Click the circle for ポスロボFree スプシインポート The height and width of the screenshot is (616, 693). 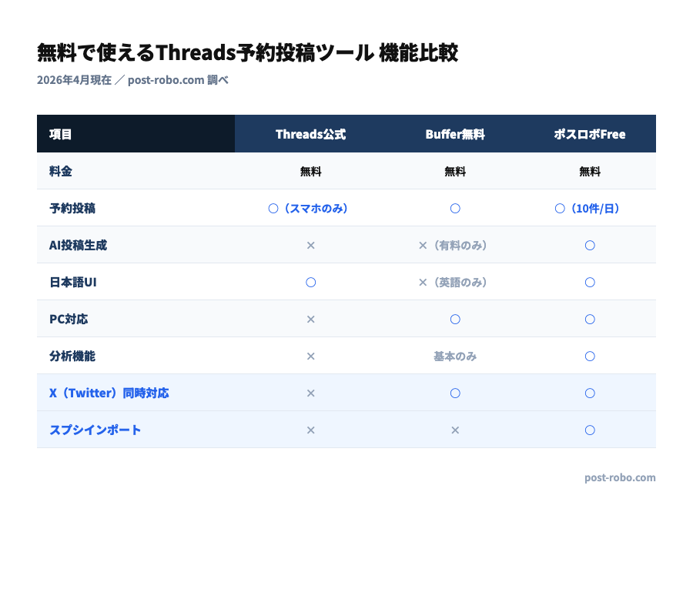point(590,430)
